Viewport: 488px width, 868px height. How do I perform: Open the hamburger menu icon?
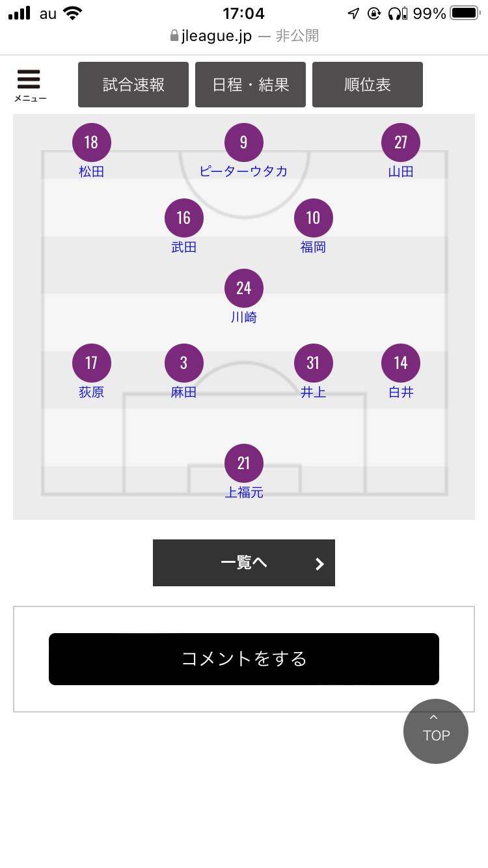coord(29,85)
